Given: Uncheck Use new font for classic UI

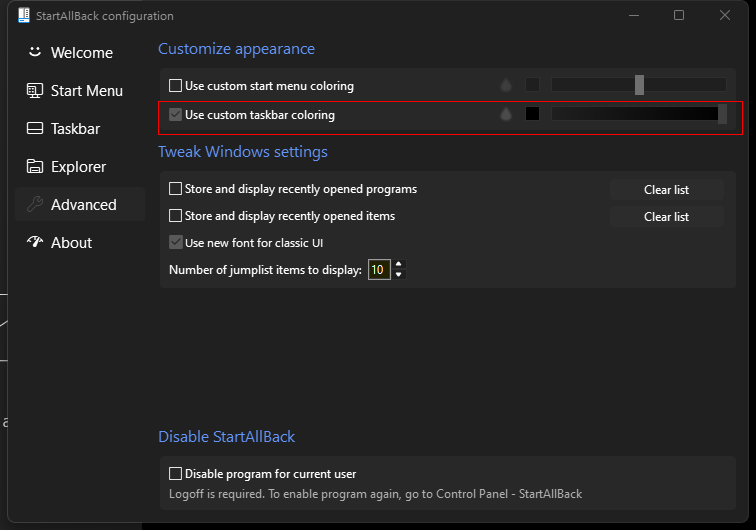Looking at the screenshot, I should (176, 243).
